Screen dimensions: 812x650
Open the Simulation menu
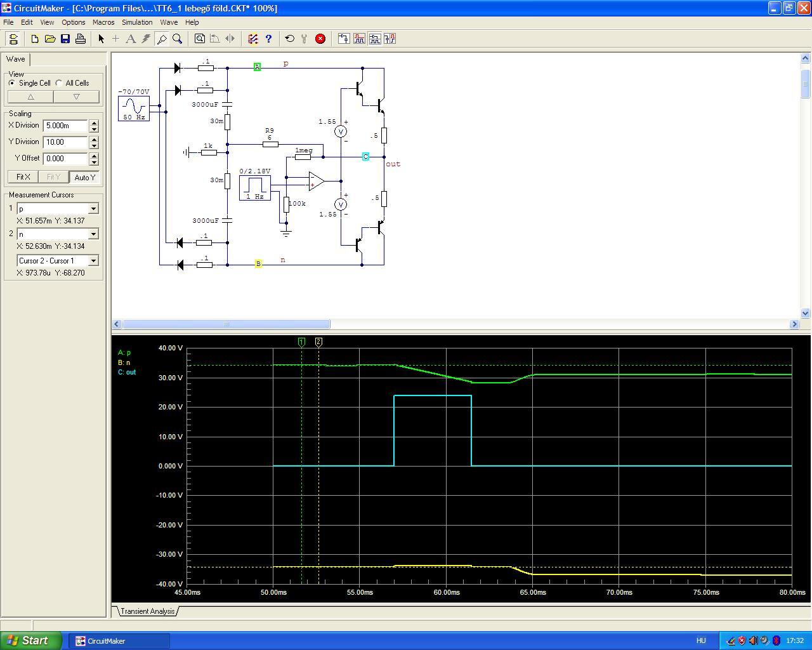[137, 22]
